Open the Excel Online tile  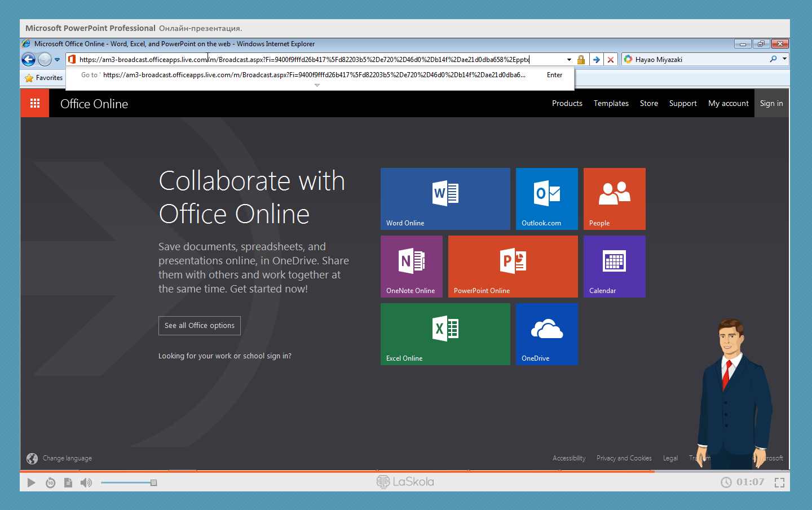pyautogui.click(x=445, y=334)
